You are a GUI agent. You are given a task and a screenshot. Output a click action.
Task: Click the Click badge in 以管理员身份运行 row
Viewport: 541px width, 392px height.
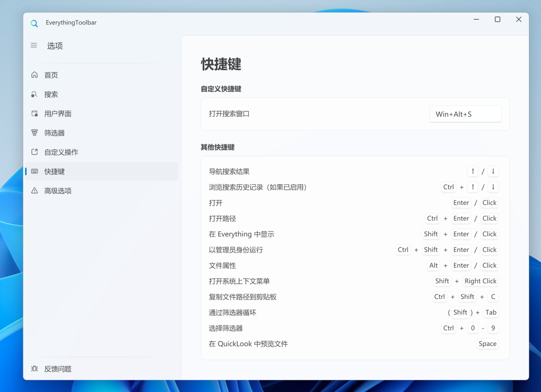[489, 250]
